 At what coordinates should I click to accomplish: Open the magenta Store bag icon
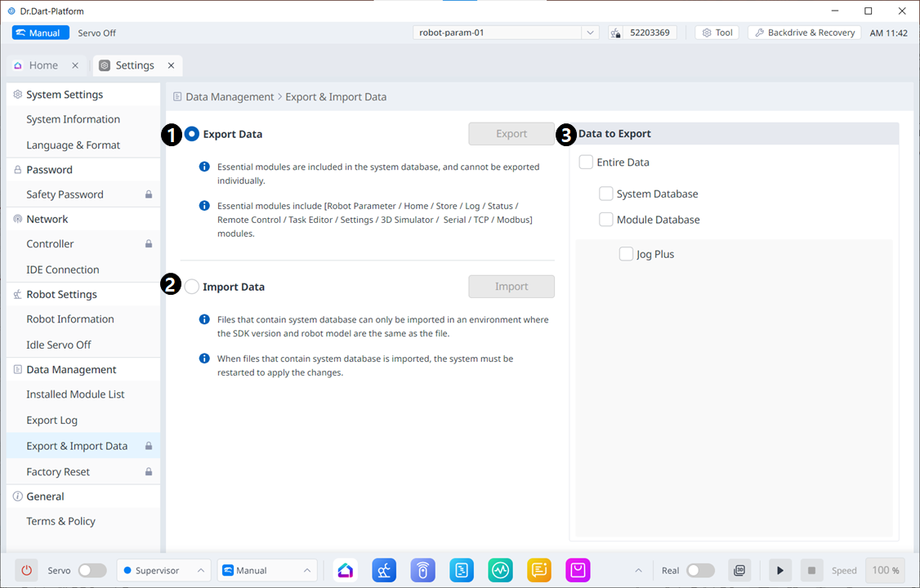(578, 570)
